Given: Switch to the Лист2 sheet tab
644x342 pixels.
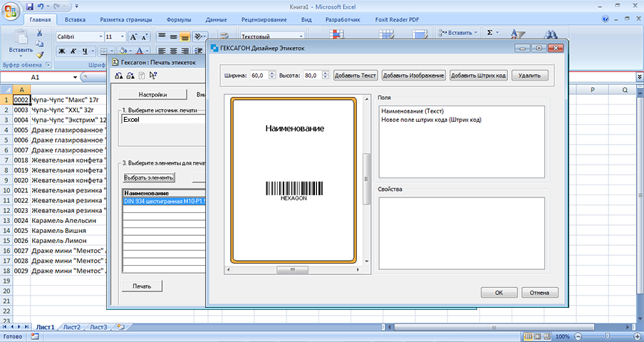Looking at the screenshot, I should tap(71, 327).
